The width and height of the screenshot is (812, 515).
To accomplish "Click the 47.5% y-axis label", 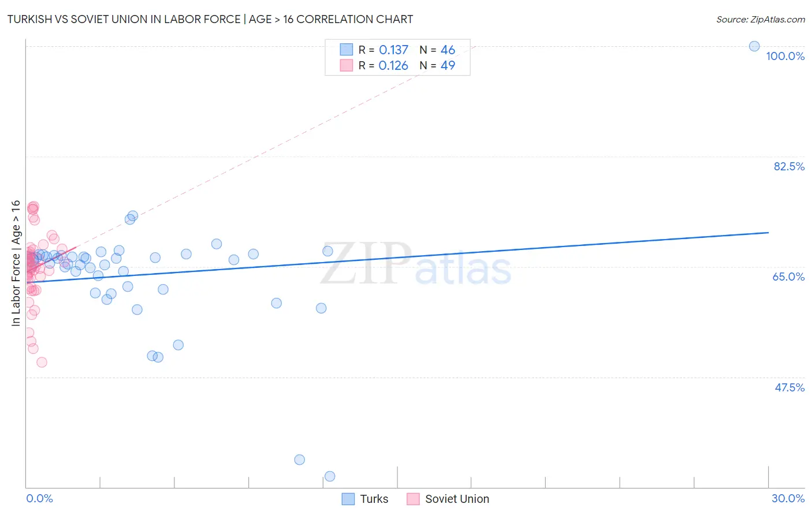I will coord(789,387).
